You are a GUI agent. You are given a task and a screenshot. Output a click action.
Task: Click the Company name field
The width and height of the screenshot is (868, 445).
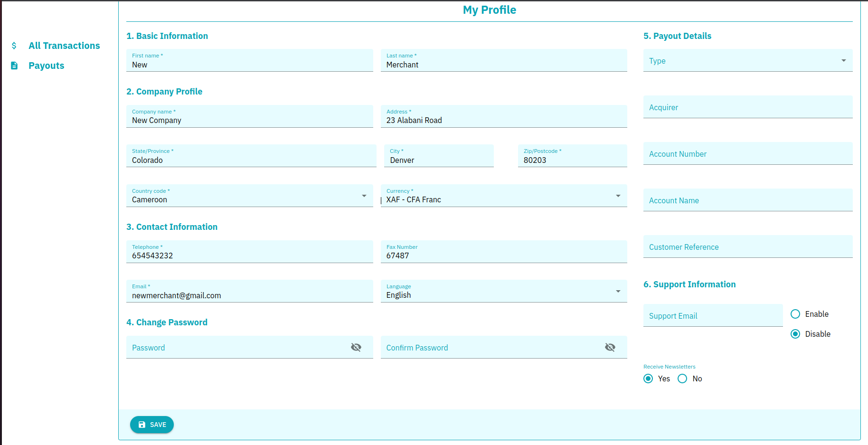[249, 116]
